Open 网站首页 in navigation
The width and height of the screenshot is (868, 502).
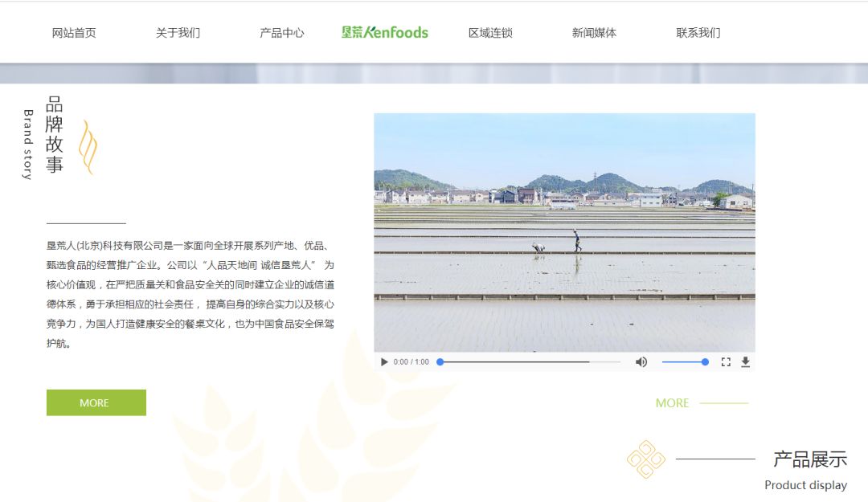pyautogui.click(x=74, y=33)
